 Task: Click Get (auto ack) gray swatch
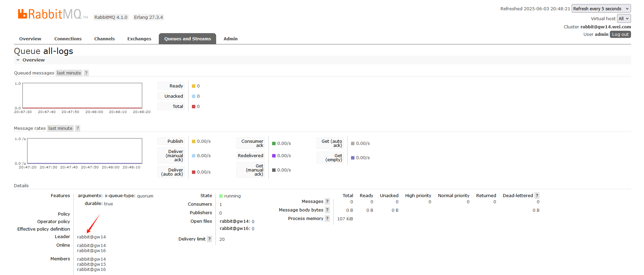tap(353, 143)
